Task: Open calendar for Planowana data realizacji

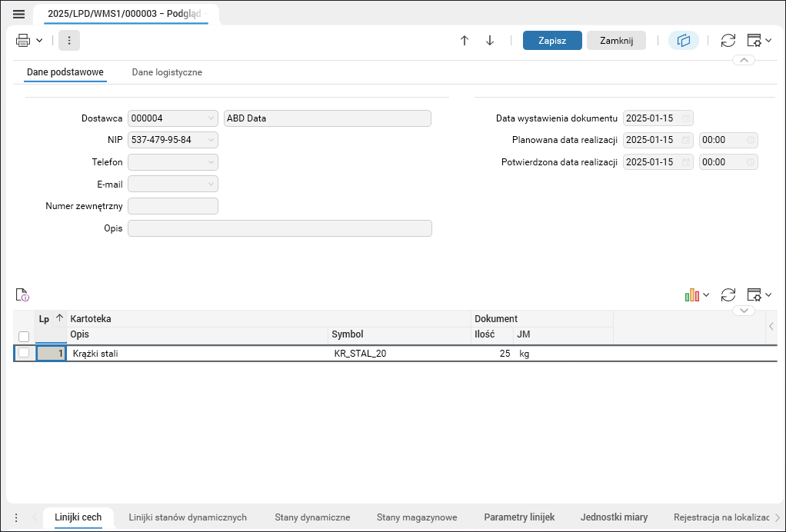Action: (x=686, y=140)
